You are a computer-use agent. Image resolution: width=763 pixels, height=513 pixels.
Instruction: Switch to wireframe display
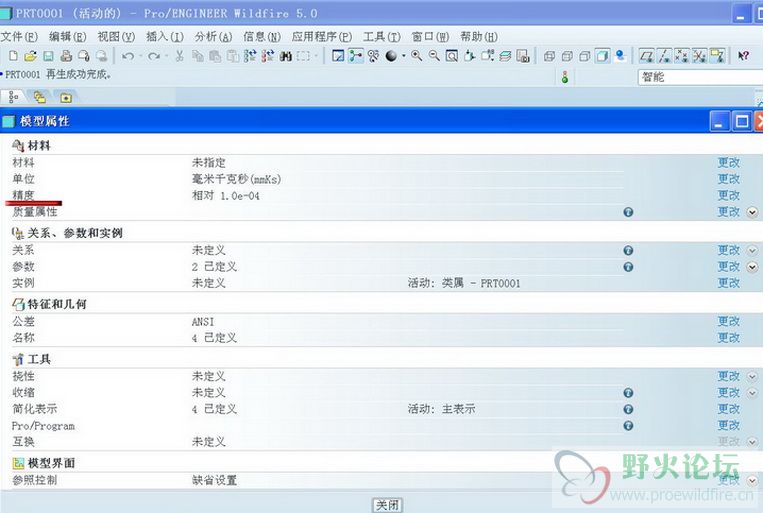coord(549,56)
